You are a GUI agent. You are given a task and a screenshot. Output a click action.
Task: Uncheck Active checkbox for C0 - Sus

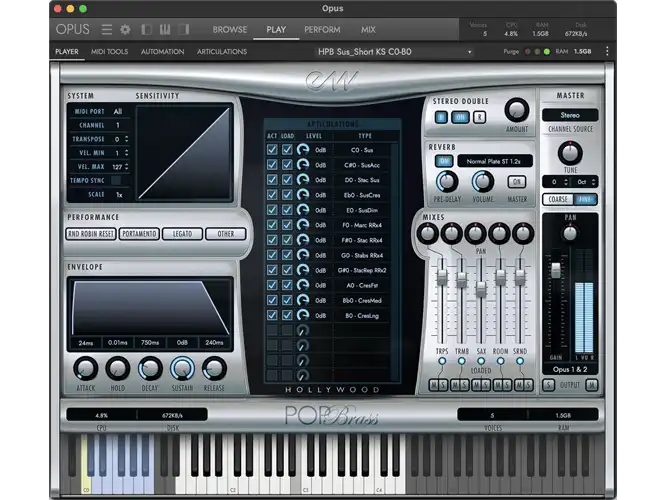(x=272, y=150)
